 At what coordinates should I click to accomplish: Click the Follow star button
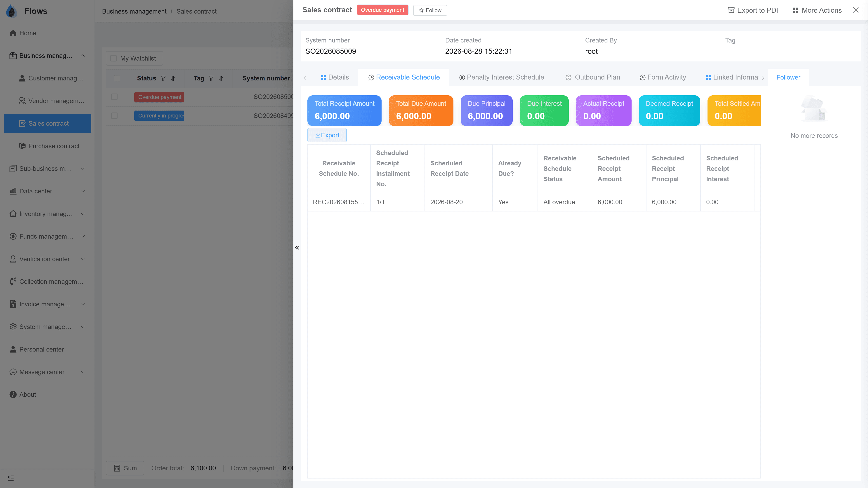click(x=430, y=10)
